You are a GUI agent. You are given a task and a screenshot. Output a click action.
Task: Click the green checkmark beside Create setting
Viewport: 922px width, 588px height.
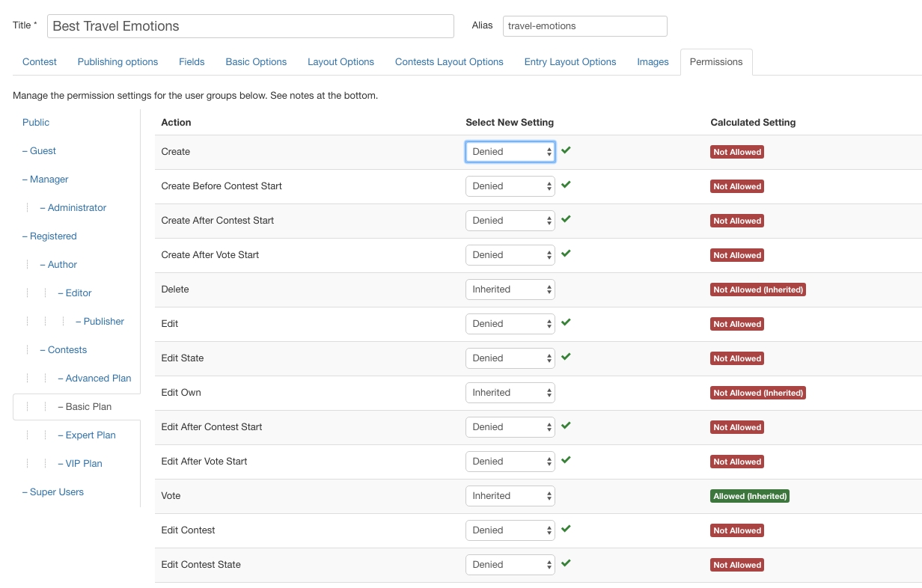[x=566, y=150]
